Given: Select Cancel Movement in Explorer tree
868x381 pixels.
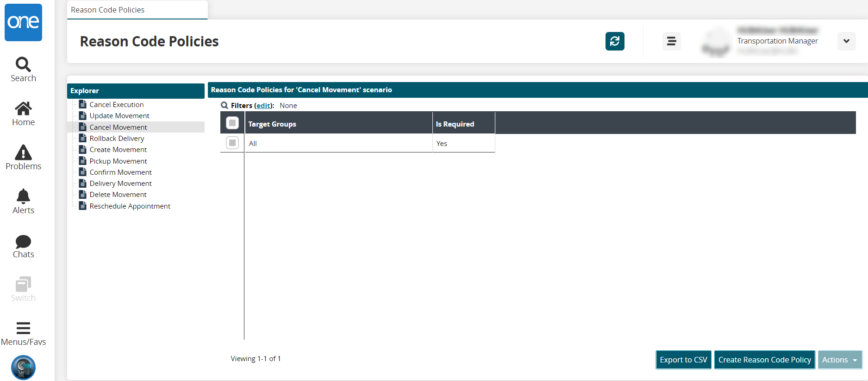Looking at the screenshot, I should [x=118, y=127].
